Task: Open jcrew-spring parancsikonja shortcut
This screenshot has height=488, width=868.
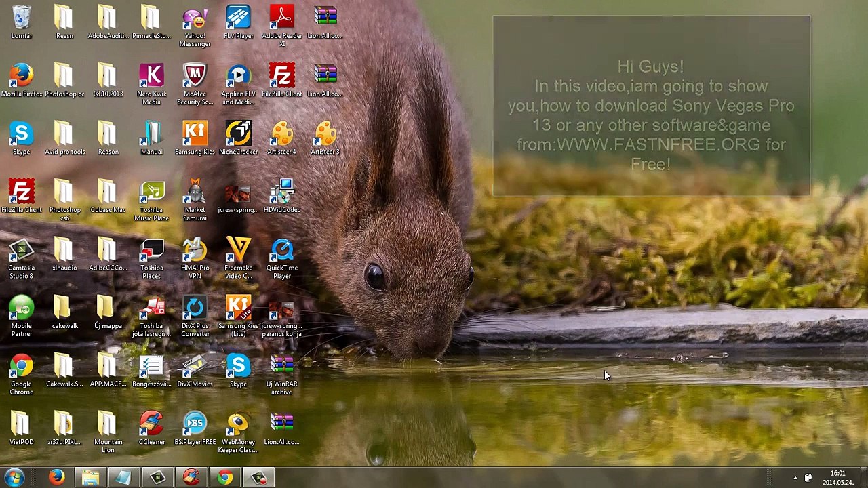Action: coord(281,317)
